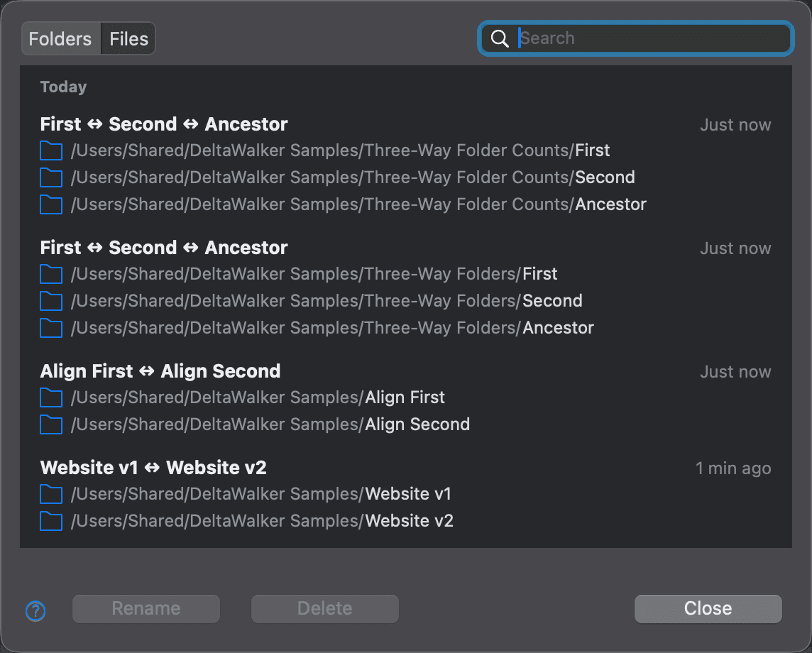Screen dimensions: 812x653
Task: Click folder icon for Three-Way Folders/First
Action: (51, 274)
